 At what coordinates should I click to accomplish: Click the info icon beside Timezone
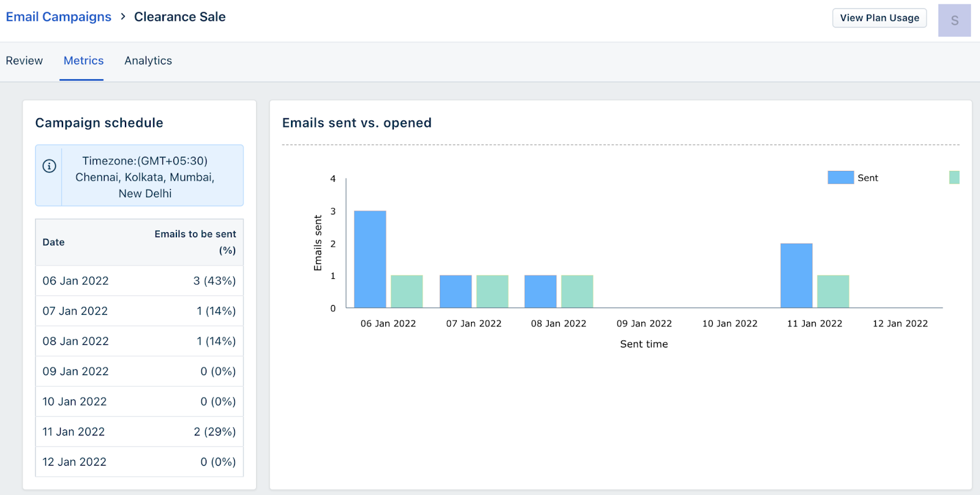[x=49, y=166]
